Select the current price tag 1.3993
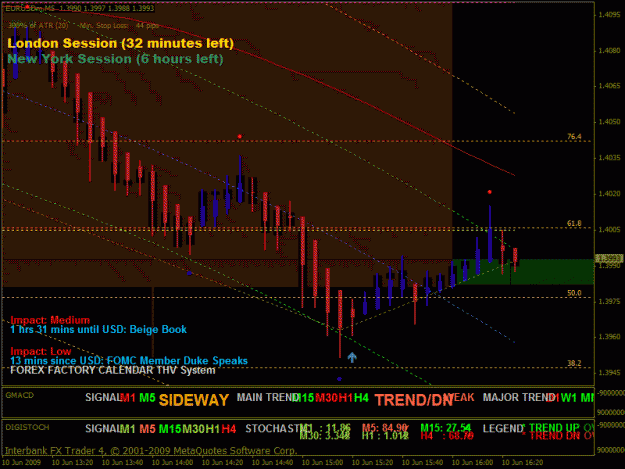 point(608,259)
